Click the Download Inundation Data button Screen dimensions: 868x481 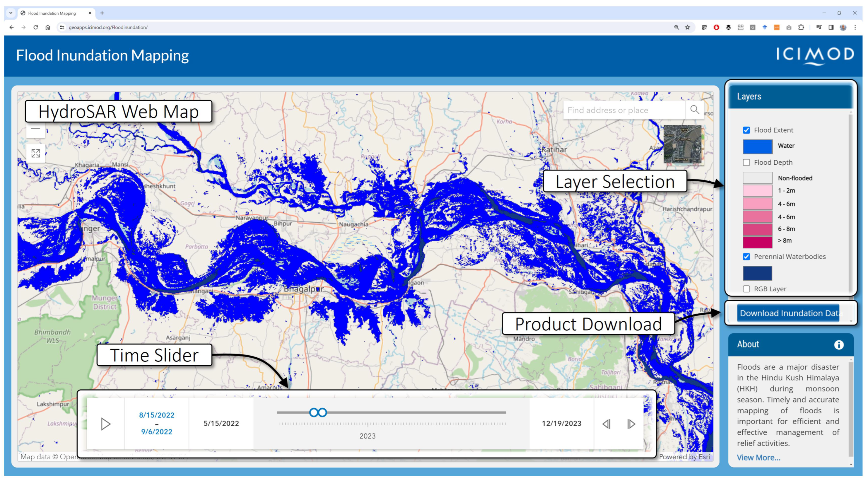[x=788, y=313]
